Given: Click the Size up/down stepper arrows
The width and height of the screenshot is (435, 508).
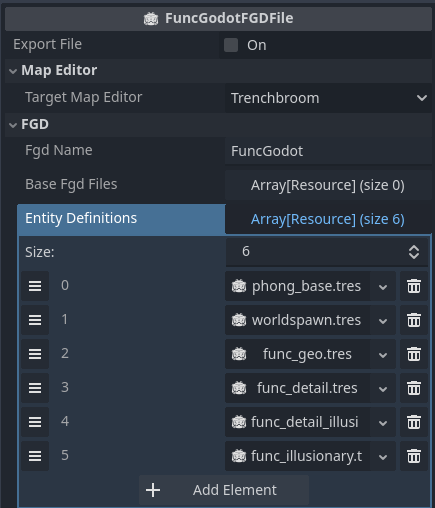Looking at the screenshot, I should click(414, 252).
